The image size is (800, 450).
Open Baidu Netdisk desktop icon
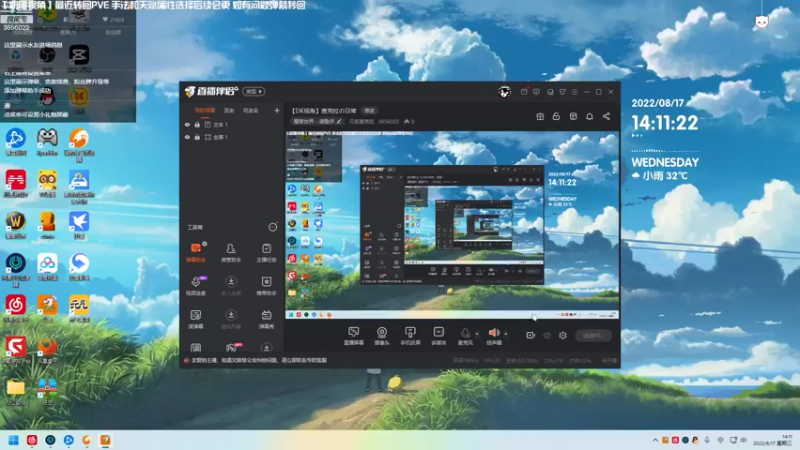click(x=47, y=267)
